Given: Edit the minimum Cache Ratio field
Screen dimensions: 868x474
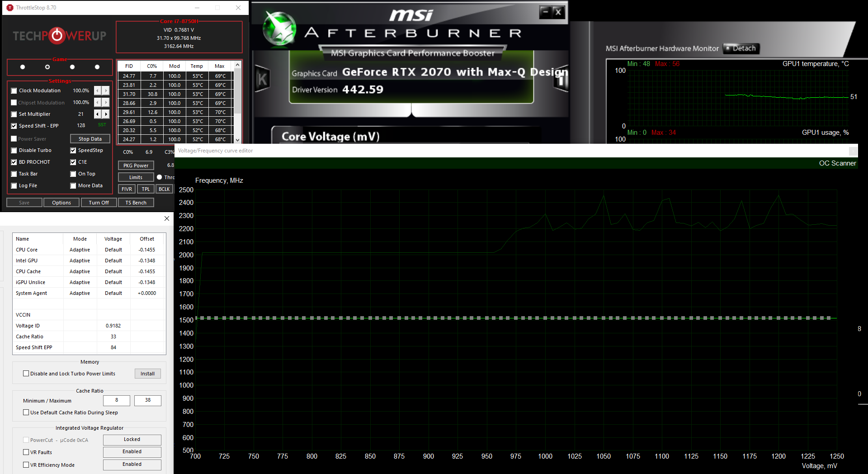Looking at the screenshot, I should 117,400.
